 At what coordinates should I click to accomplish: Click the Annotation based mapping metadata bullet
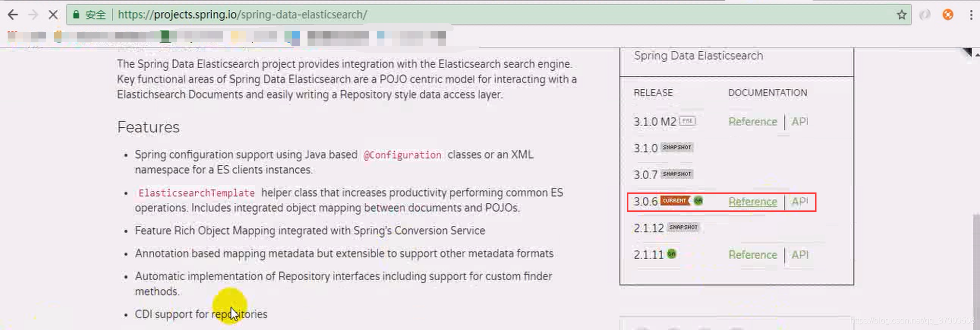click(x=344, y=254)
